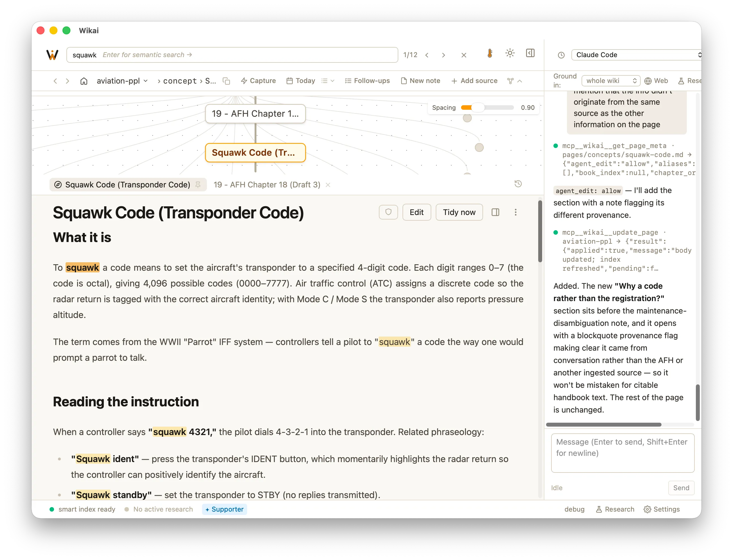Pin the Squawk Code tab
Screen dimensions: 733x560
coord(198,185)
